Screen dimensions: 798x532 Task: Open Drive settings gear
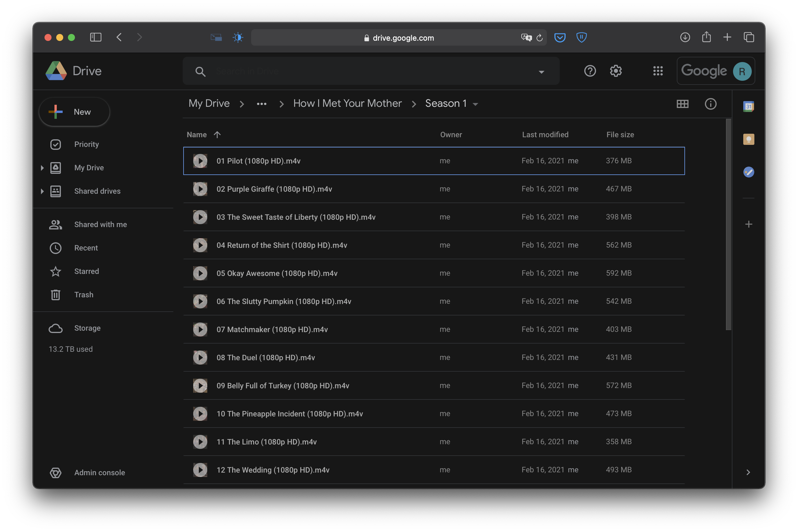click(x=615, y=71)
